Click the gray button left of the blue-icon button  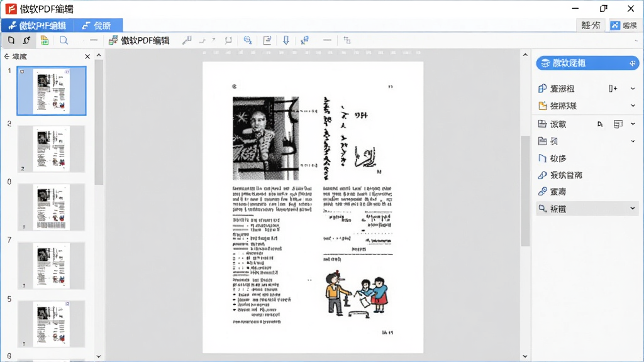coord(591,25)
